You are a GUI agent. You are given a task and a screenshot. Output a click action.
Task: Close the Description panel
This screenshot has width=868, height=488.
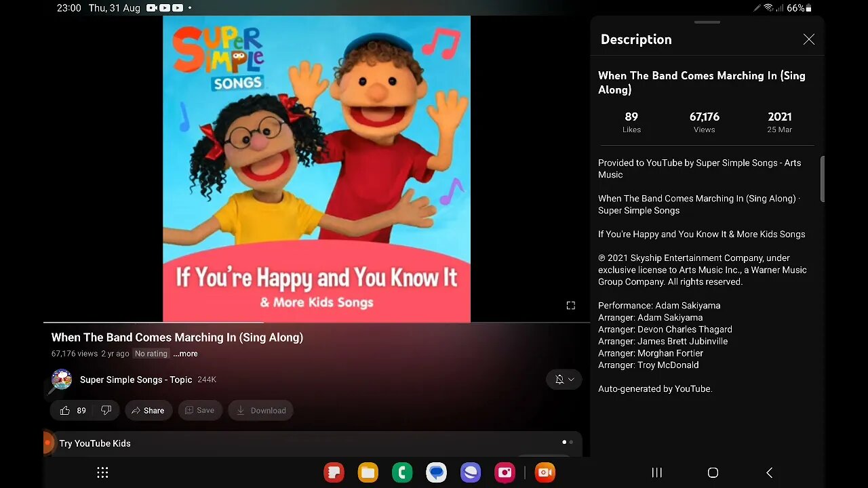[x=808, y=39]
